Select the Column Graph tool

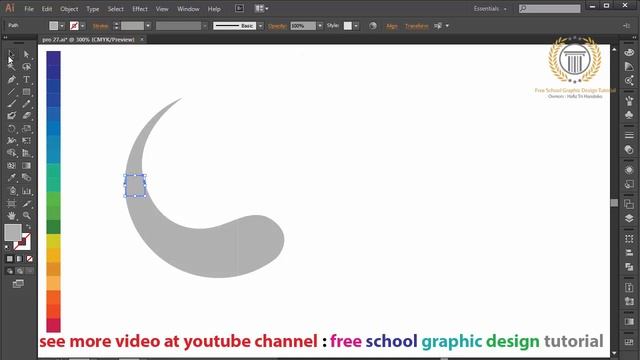click(x=27, y=191)
